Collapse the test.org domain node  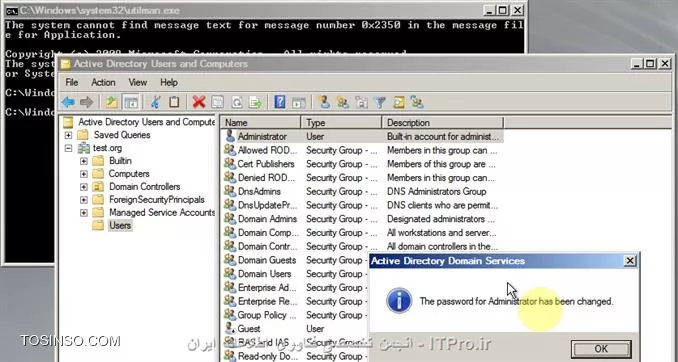click(68, 148)
